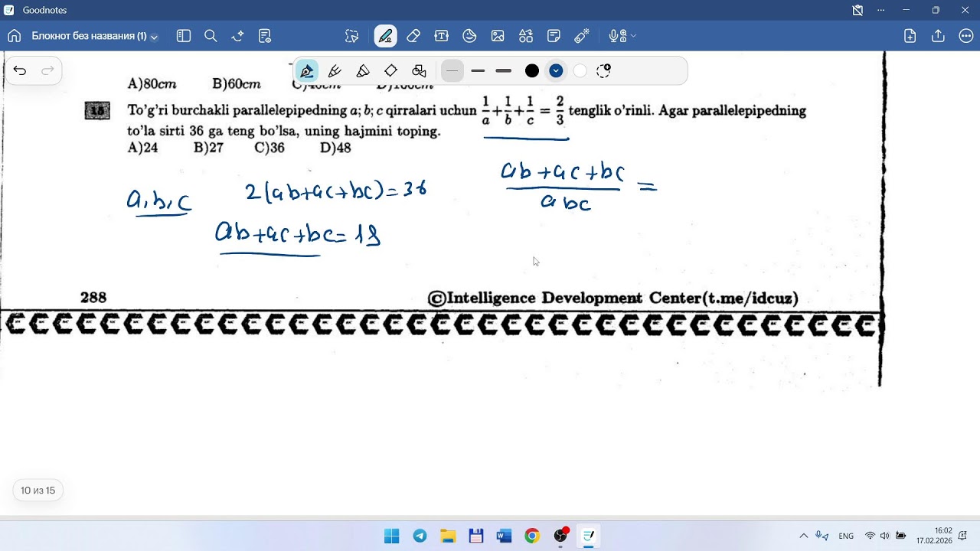980x551 pixels.
Task: Select the thinnest stroke width
Action: (x=452, y=71)
